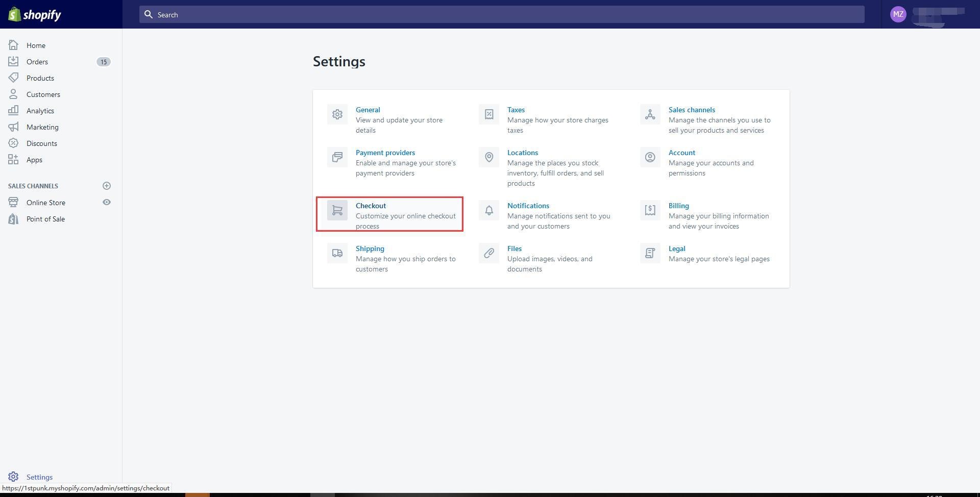
Task: Click the Billing invoice icon
Action: [650, 210]
